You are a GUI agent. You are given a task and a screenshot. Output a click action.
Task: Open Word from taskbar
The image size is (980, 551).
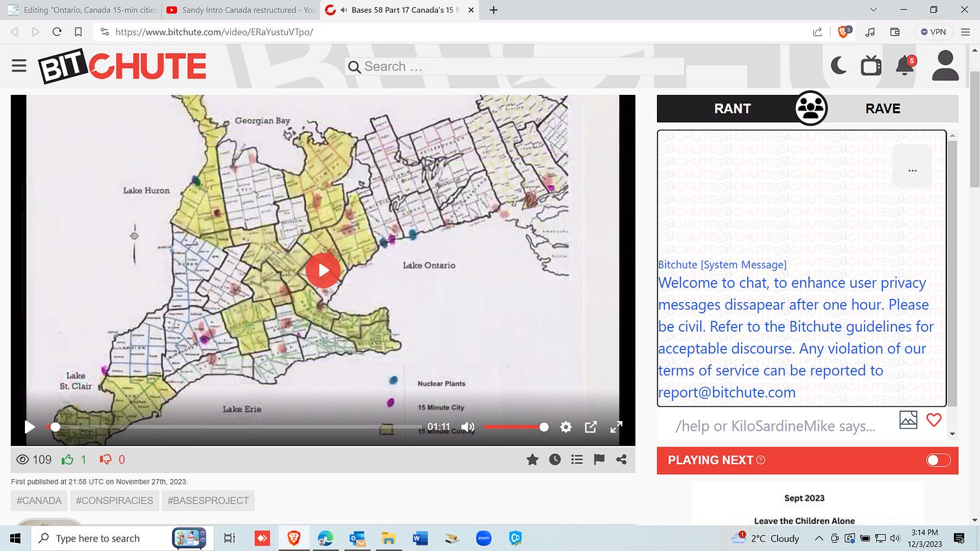(x=420, y=538)
